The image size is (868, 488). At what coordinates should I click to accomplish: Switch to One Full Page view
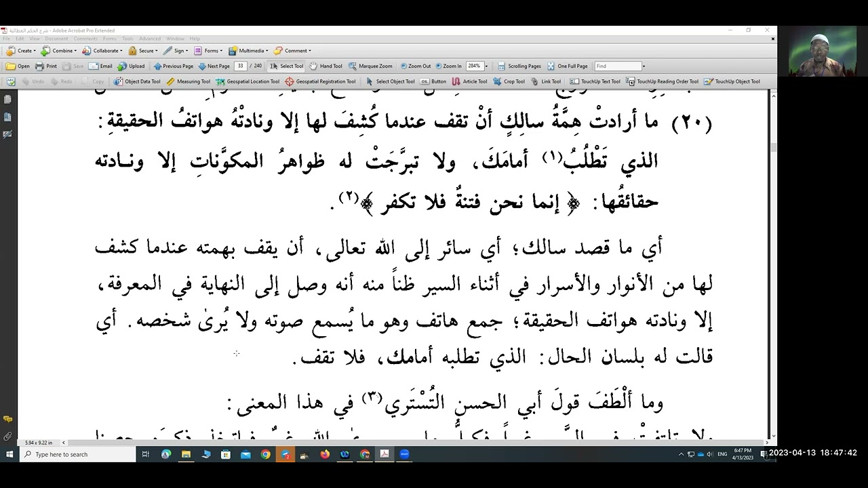[x=567, y=66]
